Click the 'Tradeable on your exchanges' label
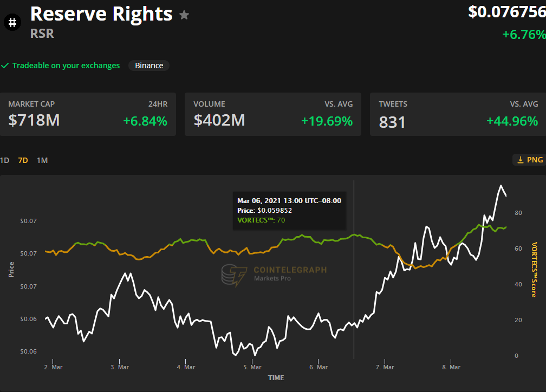 pos(66,66)
